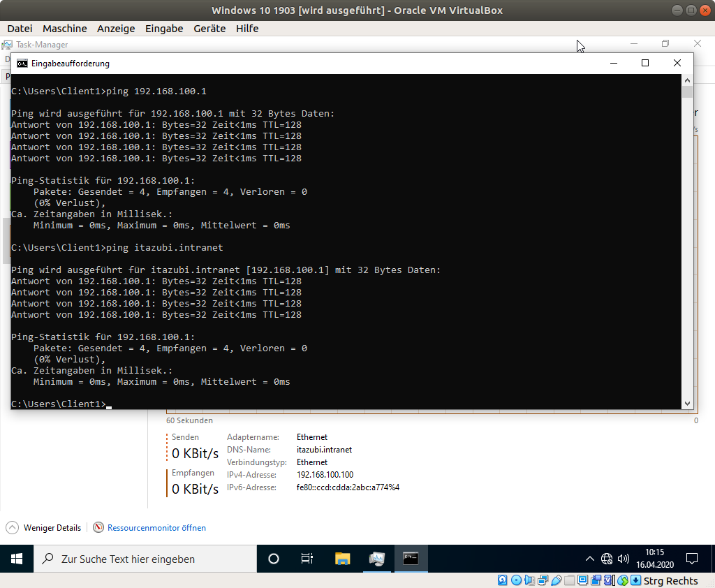The image size is (715, 588).
Task: Click the Show desktop strip at taskbar end
Action: pos(713,559)
